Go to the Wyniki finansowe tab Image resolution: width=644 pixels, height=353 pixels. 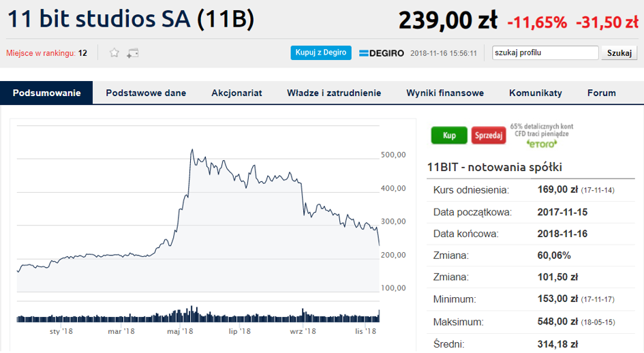[x=445, y=93]
